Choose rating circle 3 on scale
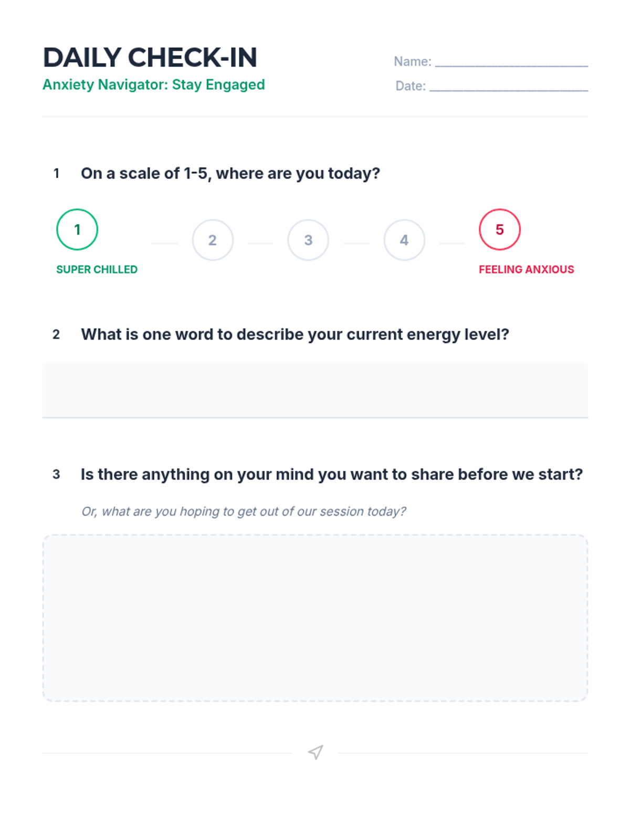This screenshot has width=630, height=840. click(x=308, y=240)
